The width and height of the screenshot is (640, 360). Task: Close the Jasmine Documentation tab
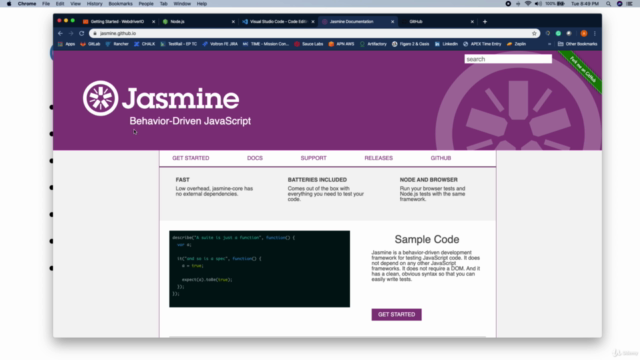click(393, 22)
